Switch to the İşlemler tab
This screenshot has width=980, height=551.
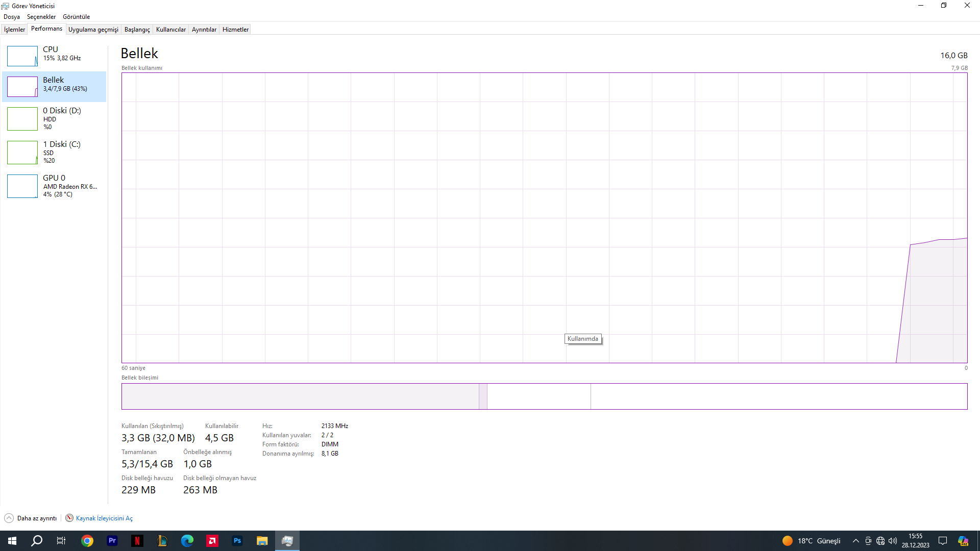[14, 30]
